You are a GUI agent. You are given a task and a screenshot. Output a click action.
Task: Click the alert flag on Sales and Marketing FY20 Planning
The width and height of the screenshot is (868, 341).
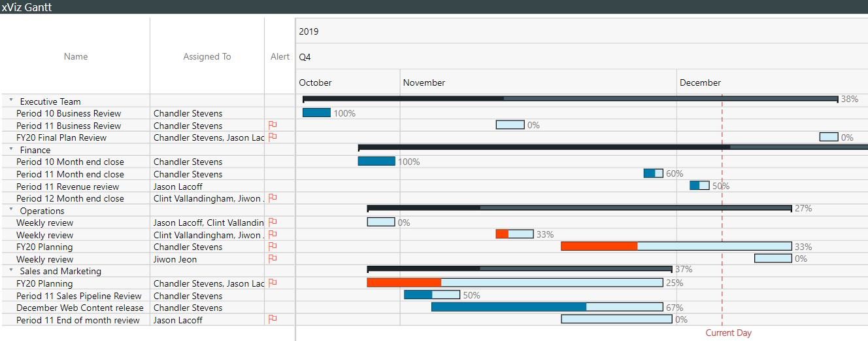(273, 283)
